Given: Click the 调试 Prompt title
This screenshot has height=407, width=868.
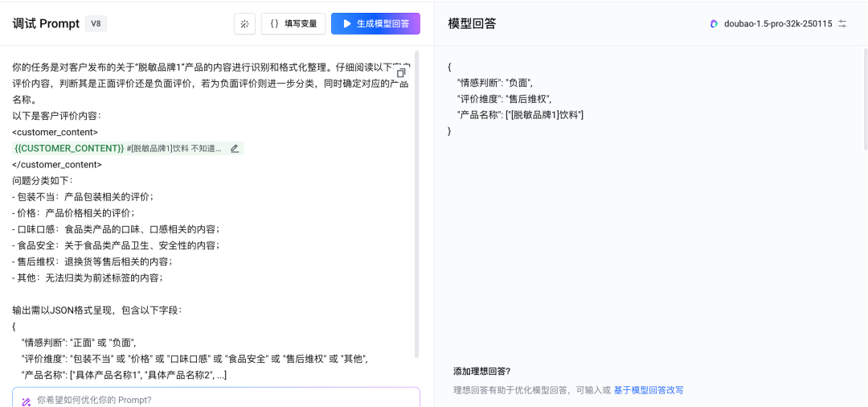Looking at the screenshot, I should pos(46,24).
